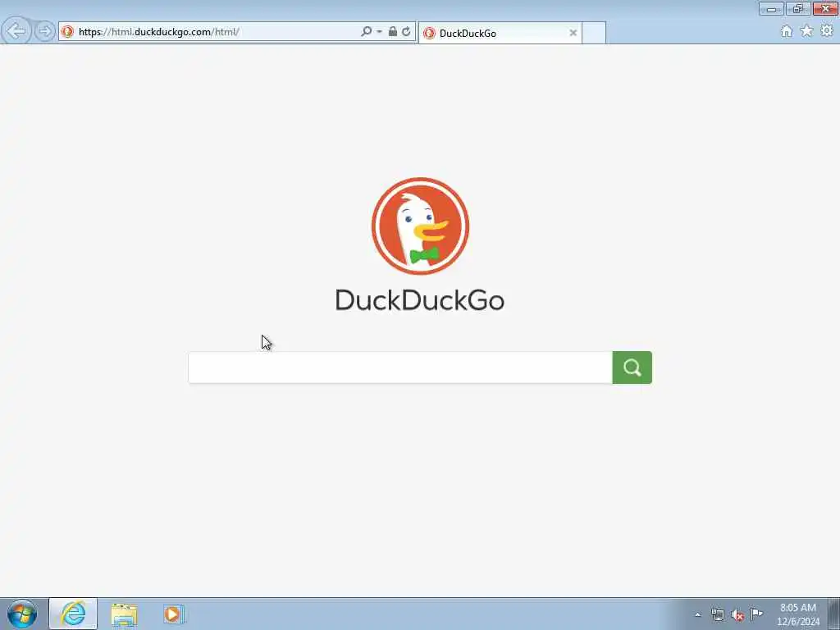Open the Windows Start orb
The height and width of the screenshot is (630, 840).
pyautogui.click(x=22, y=614)
